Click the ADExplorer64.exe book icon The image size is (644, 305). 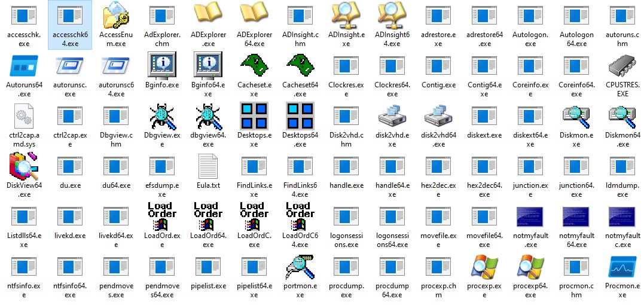pyautogui.click(x=254, y=14)
